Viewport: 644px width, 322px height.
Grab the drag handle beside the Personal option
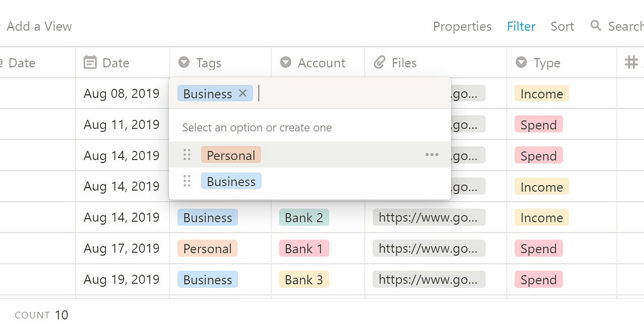[187, 155]
